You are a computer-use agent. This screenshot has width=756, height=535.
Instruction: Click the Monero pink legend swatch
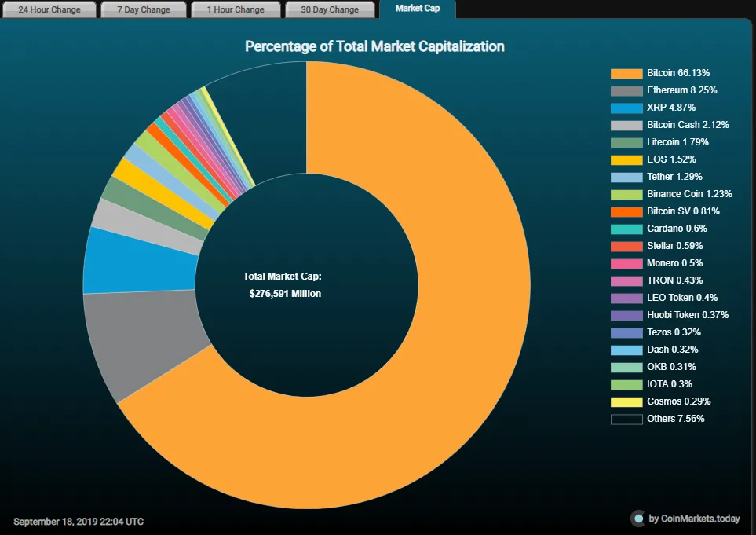click(x=626, y=264)
